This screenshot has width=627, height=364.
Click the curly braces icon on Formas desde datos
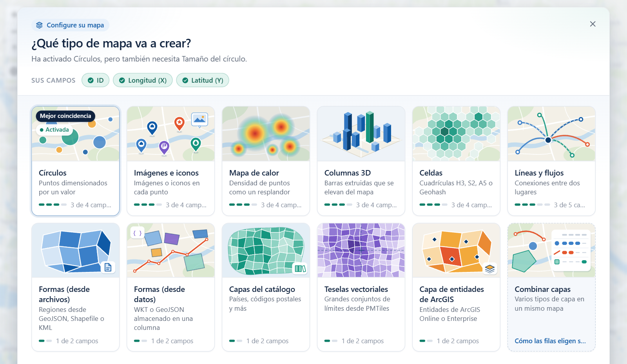(x=138, y=233)
